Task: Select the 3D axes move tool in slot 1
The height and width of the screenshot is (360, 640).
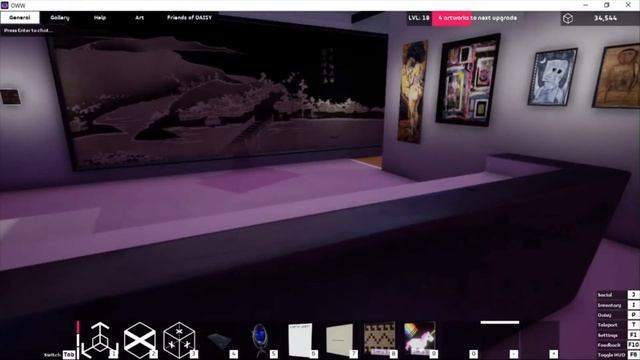Action: click(x=99, y=340)
